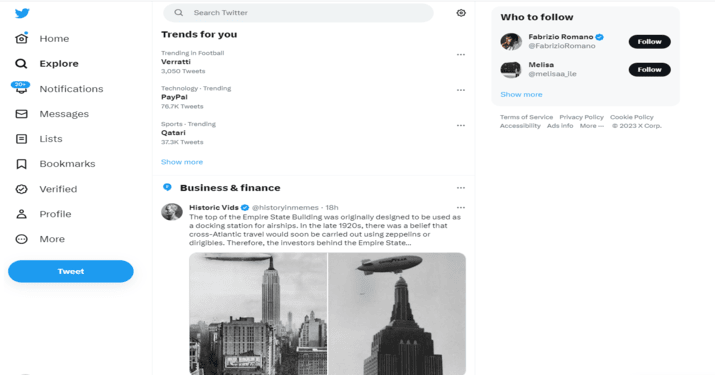Image resolution: width=715 pixels, height=375 pixels.
Task: Open Ads info link
Action: pyautogui.click(x=560, y=126)
